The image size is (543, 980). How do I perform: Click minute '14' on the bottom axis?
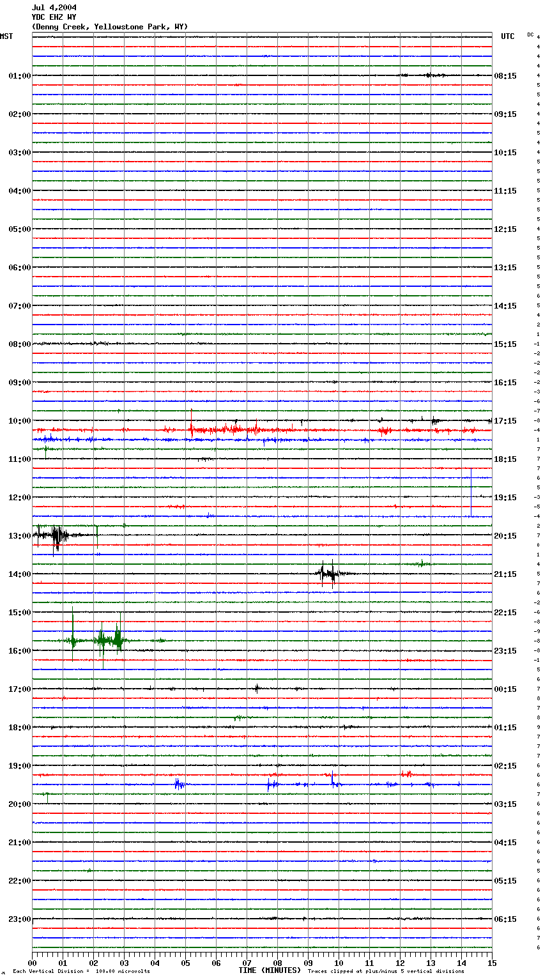click(x=461, y=963)
